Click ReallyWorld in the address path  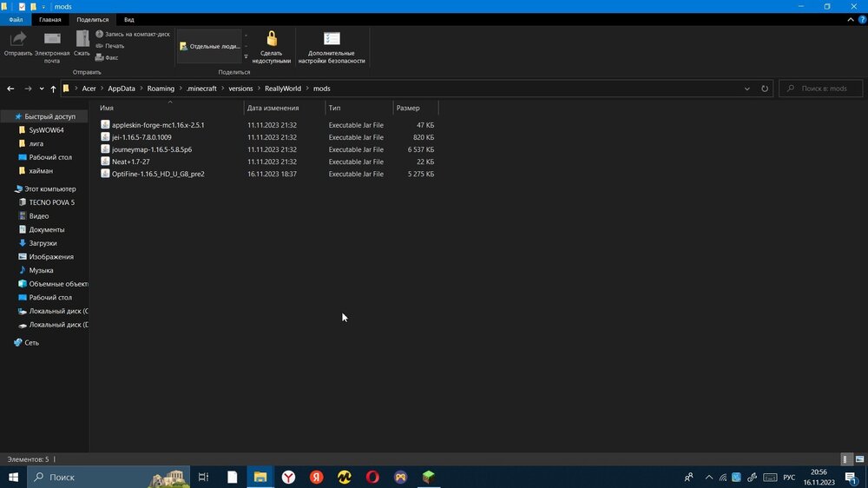click(x=283, y=89)
